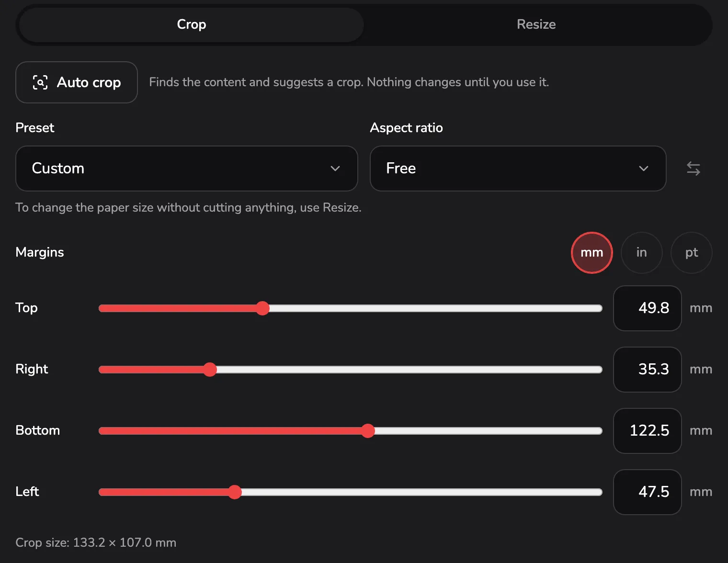Click the Margins section label

pyautogui.click(x=40, y=252)
